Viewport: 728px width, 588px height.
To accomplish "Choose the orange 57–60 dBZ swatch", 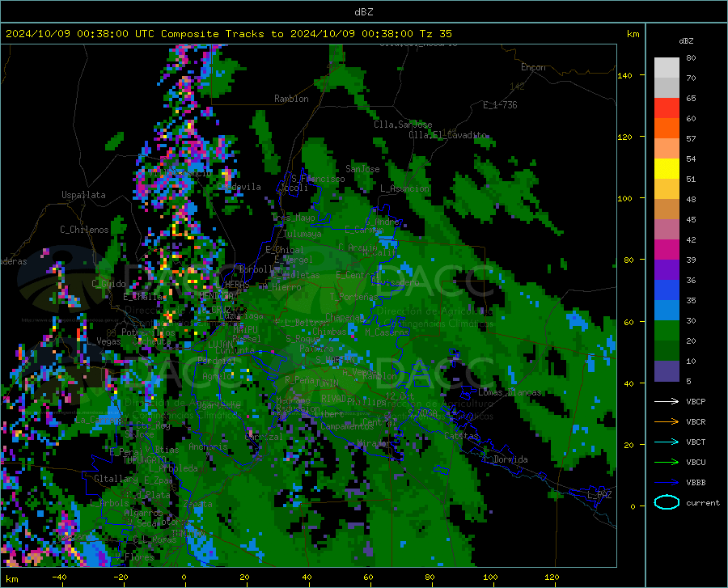I will pos(667,129).
